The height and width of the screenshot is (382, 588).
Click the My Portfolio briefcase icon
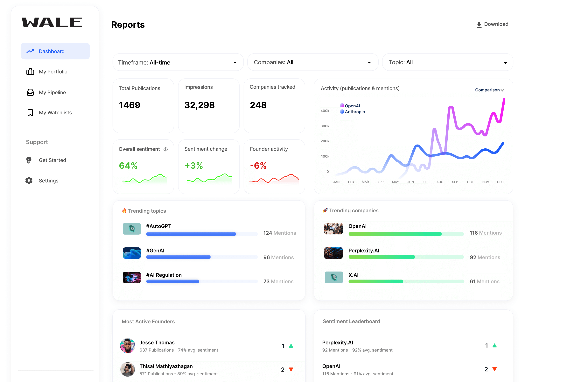pyautogui.click(x=30, y=72)
